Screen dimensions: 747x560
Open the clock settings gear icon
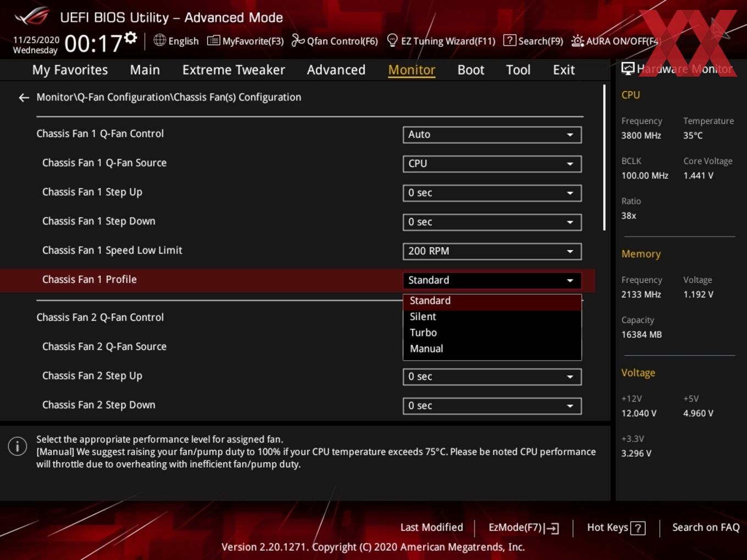pyautogui.click(x=130, y=37)
